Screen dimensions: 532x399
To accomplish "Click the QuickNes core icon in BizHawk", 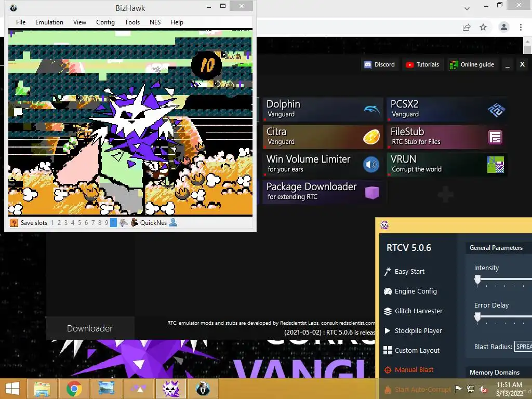I will 135,222.
